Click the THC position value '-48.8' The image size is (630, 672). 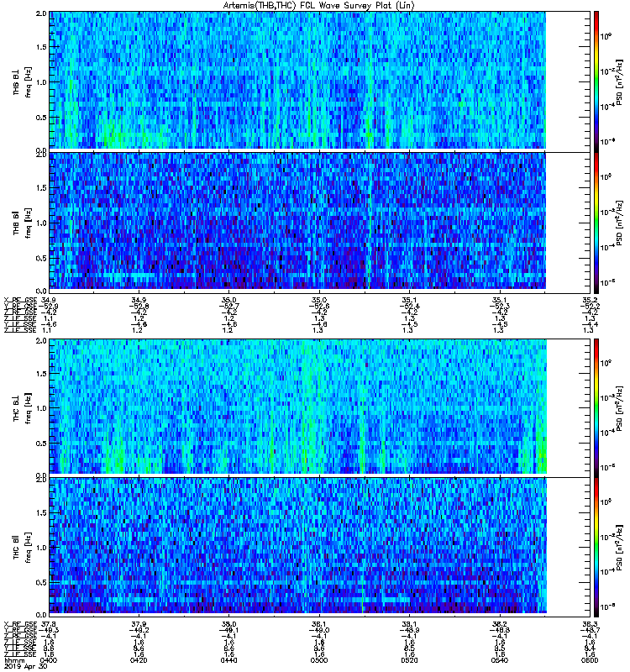[x=500, y=631]
